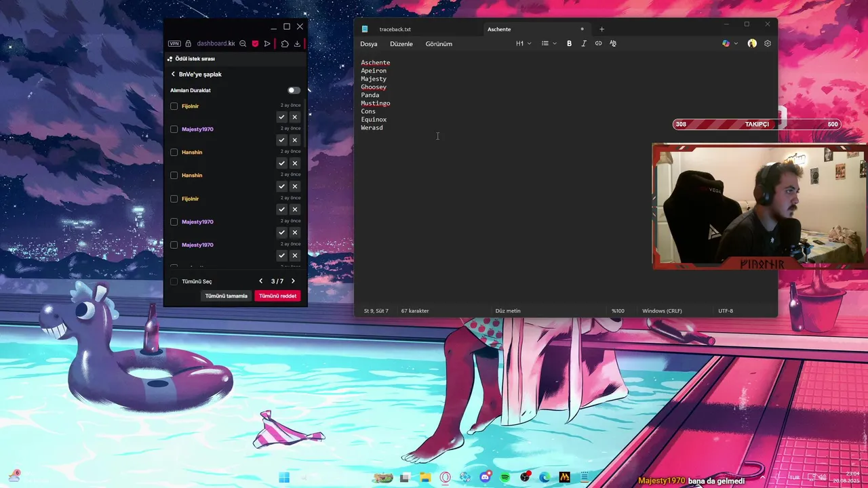
Task: Check the second Fijolnir request box
Action: [x=174, y=199]
